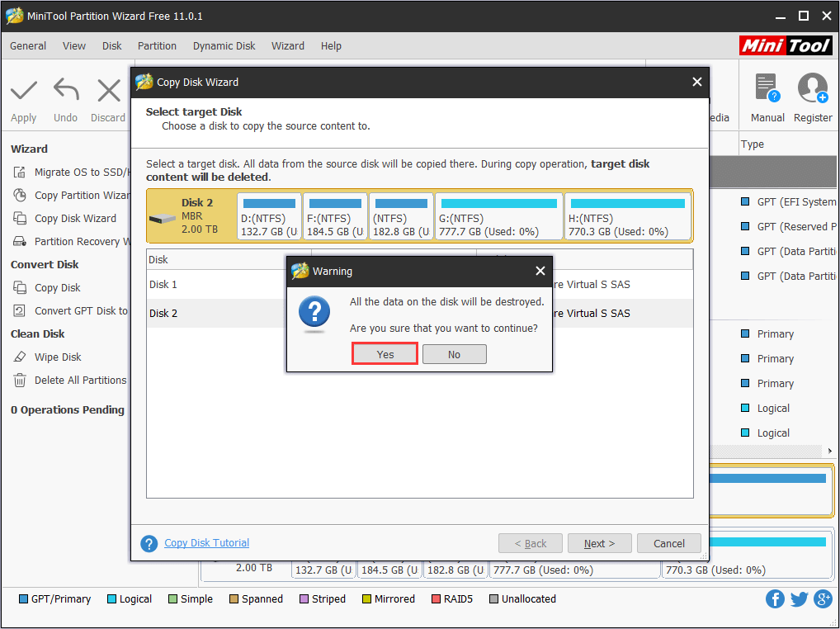Select Wipe Disk in sidebar
840x629 pixels.
[47, 357]
